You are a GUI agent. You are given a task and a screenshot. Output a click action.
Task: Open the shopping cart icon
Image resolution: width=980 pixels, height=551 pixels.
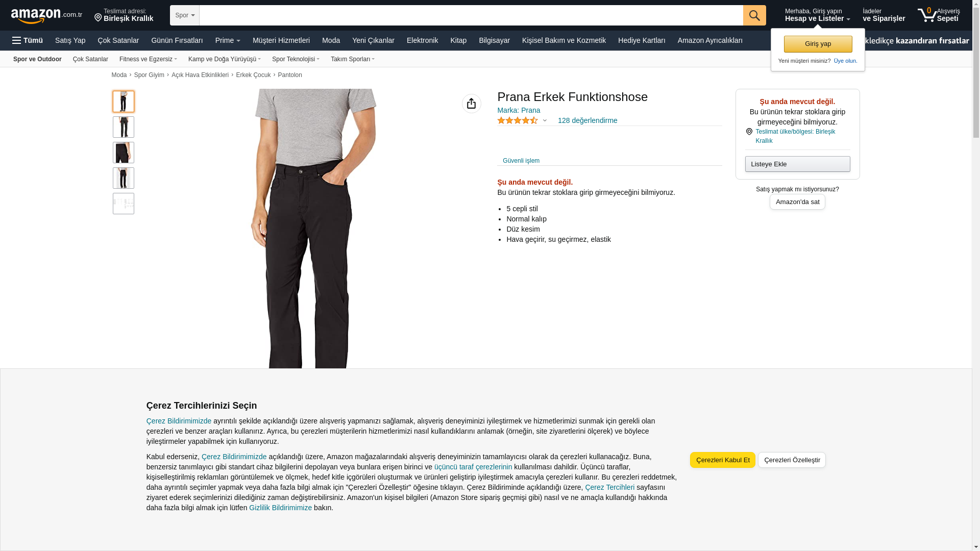coord(927,15)
